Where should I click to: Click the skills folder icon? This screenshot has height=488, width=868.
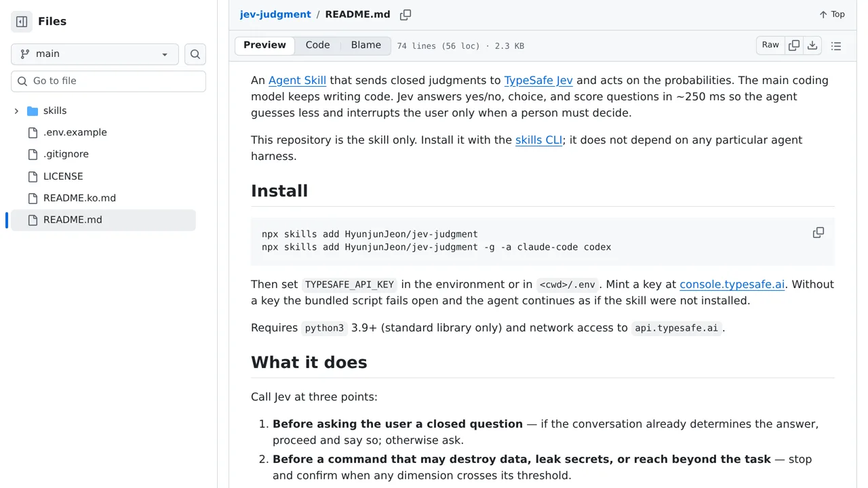(x=33, y=110)
